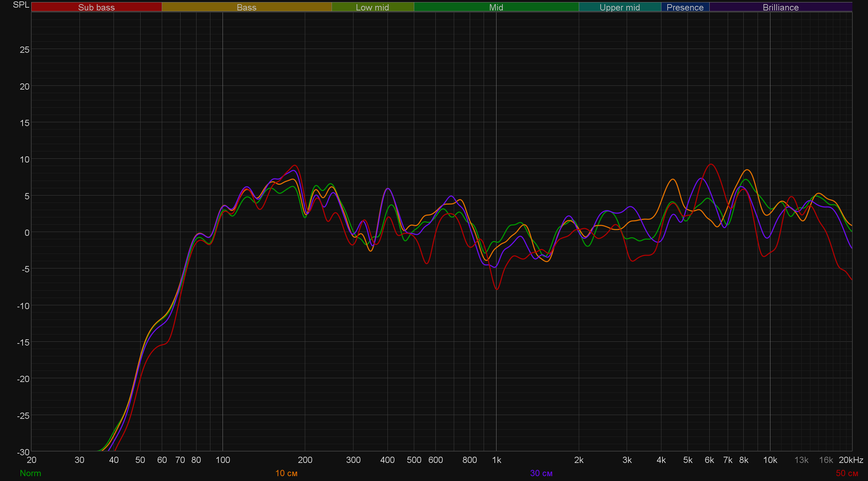This screenshot has width=868, height=481.
Task: Click the -30 dB axis label
Action: (23, 452)
